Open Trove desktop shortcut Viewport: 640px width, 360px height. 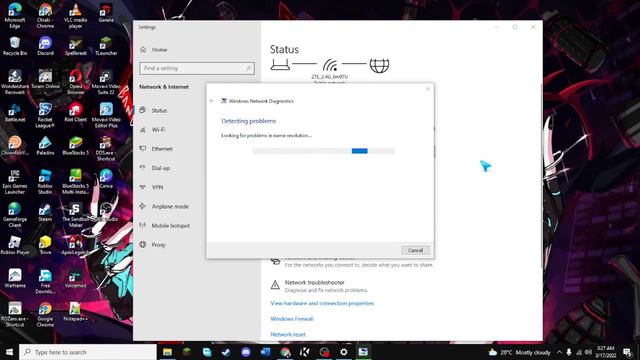pos(45,245)
